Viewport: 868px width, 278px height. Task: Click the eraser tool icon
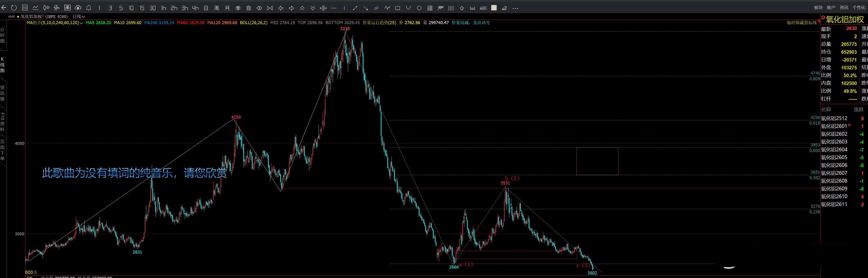pyautogui.click(x=504, y=8)
